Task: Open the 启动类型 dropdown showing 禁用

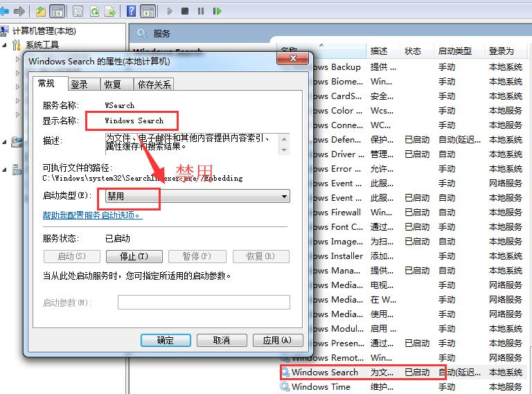Action: coord(197,196)
